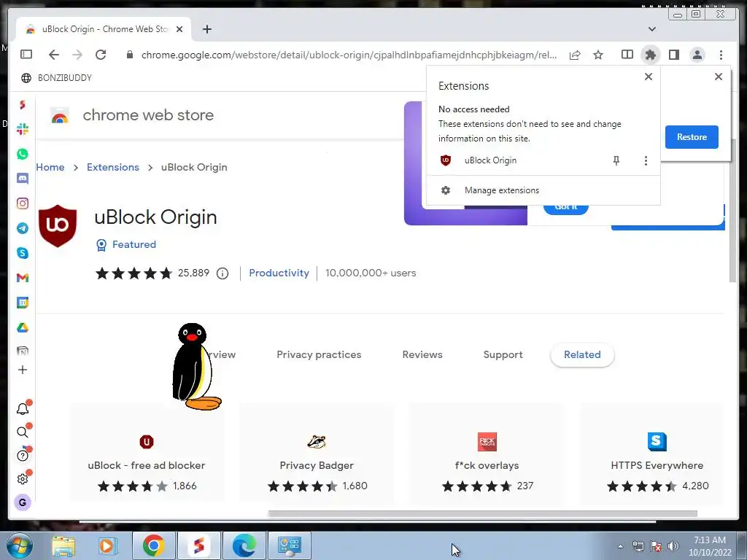Screen dimensions: 747x560
Task: Switch to the Reviews tab
Action: 422,355
